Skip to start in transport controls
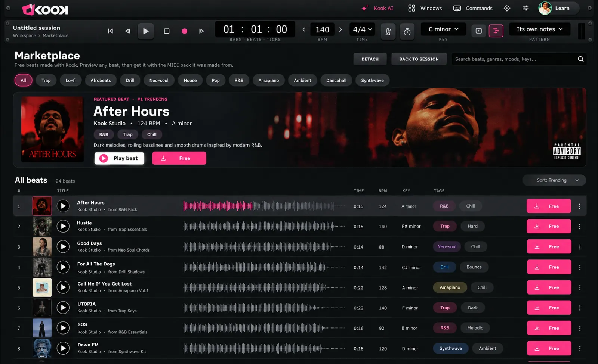This screenshot has width=598, height=364. (x=110, y=31)
